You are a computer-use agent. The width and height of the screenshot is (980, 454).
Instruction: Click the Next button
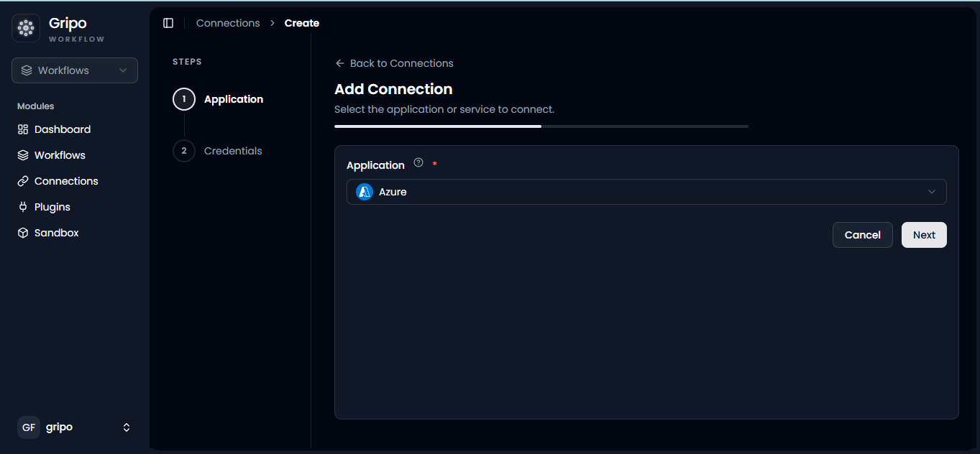point(924,235)
